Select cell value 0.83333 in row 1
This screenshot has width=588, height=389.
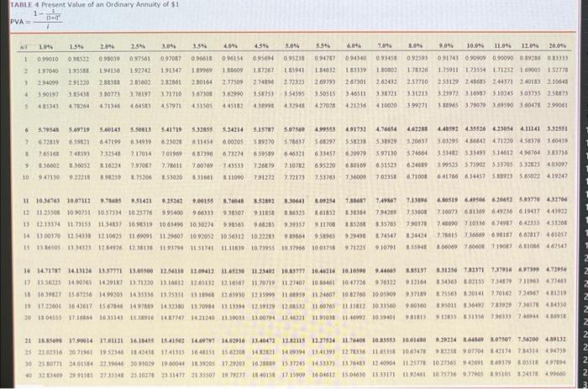[x=558, y=58]
